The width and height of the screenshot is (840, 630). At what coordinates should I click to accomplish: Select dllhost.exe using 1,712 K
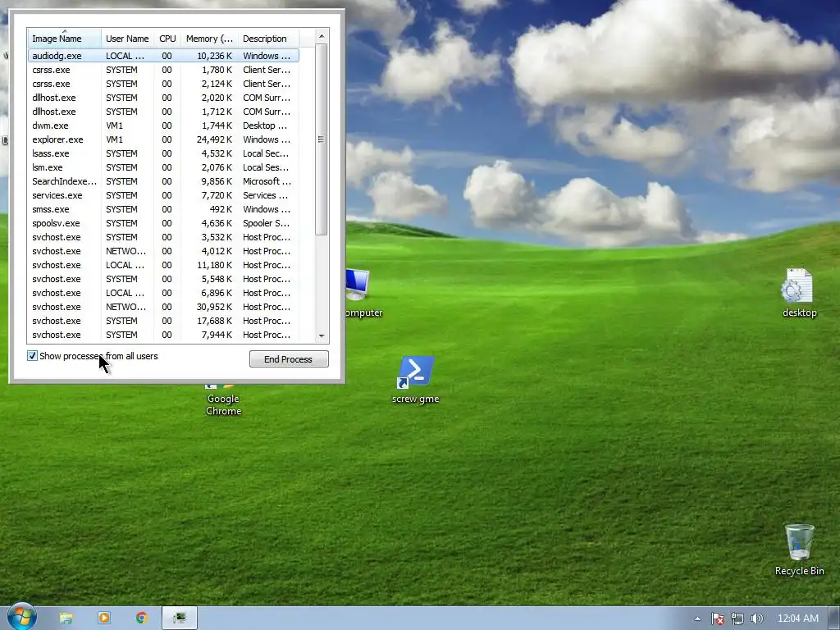click(163, 112)
